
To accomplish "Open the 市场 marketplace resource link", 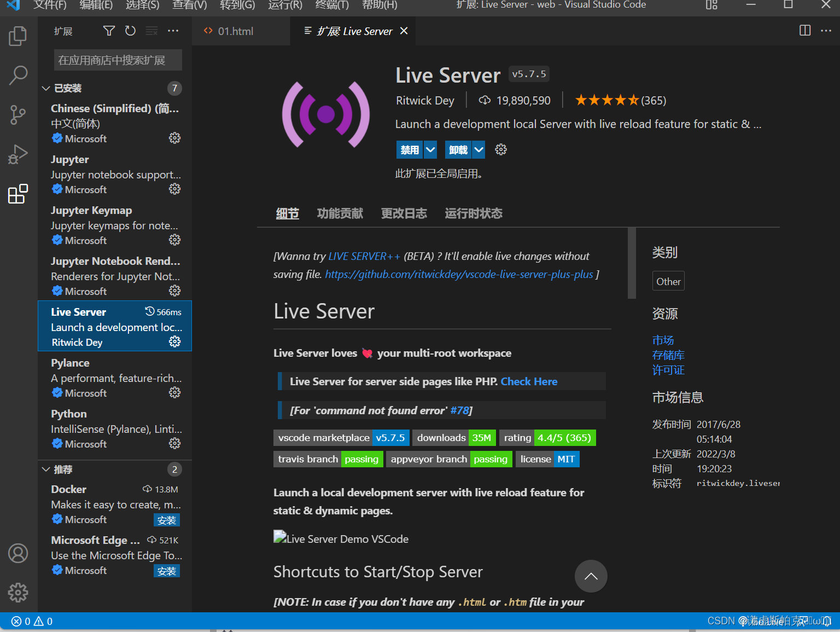I will click(663, 340).
